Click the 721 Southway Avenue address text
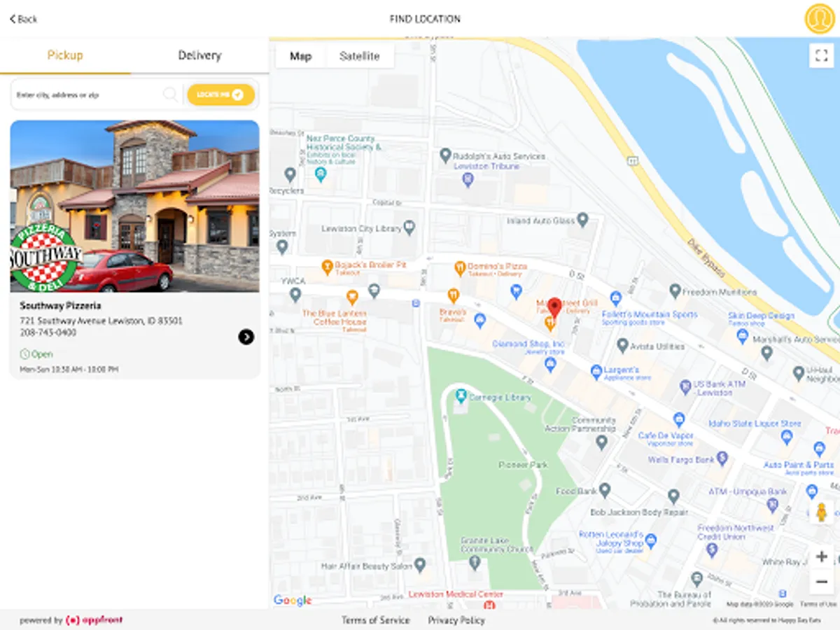840x630 pixels. (101, 321)
